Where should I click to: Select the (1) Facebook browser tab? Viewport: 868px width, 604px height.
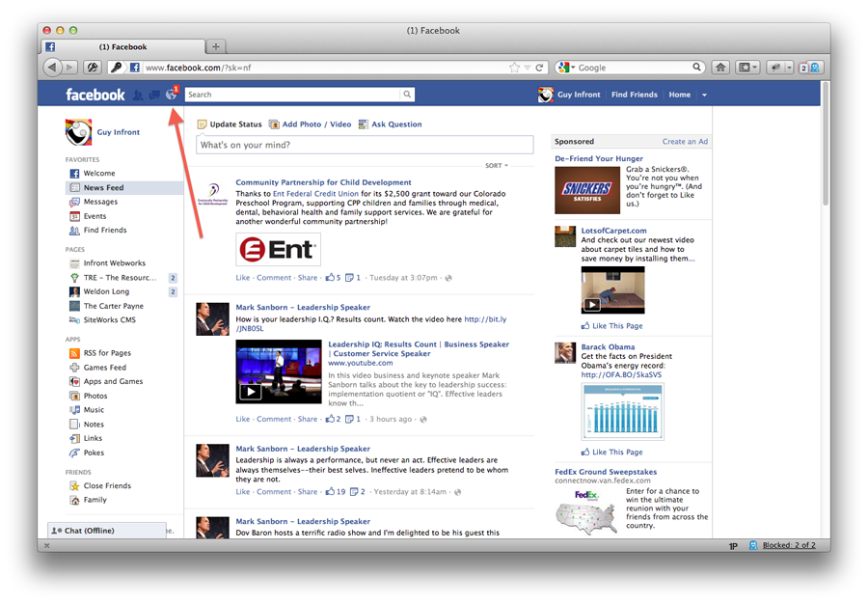[x=122, y=47]
